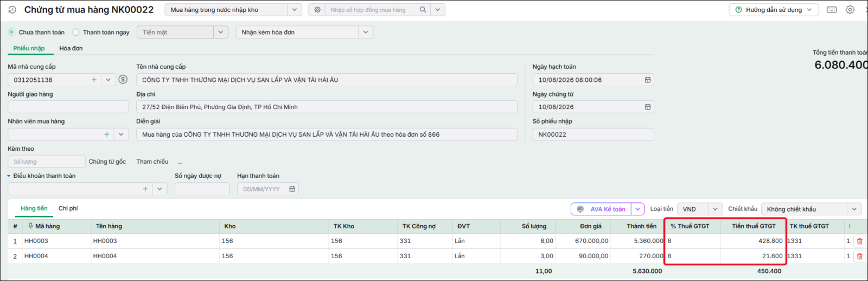Expand the Nhân viên mua hàng dropdown arrow
868x281 pixels.
click(x=122, y=134)
